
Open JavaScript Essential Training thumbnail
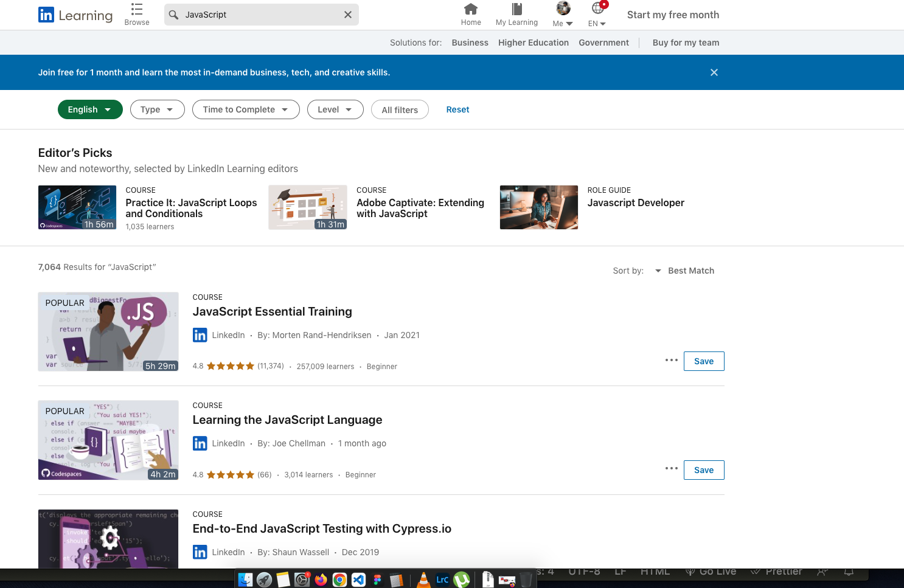click(x=108, y=331)
